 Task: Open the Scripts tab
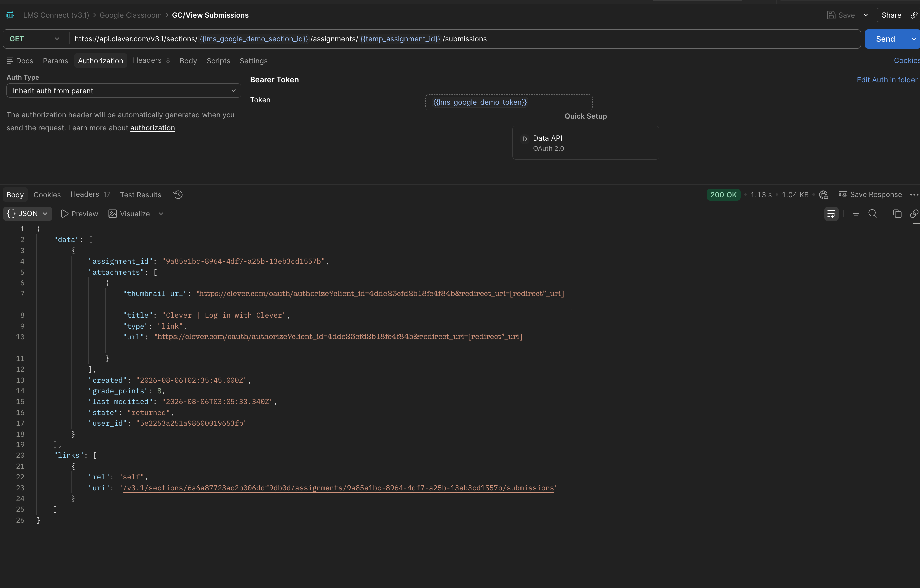(x=218, y=61)
